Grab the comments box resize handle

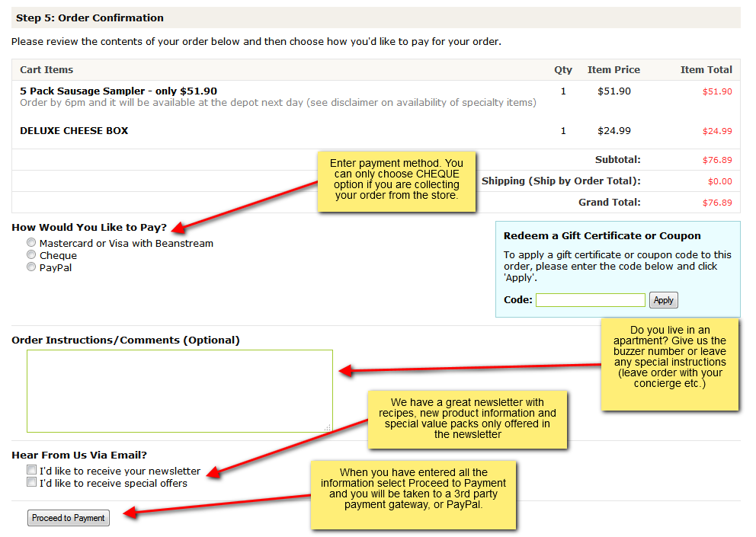[x=328, y=428]
